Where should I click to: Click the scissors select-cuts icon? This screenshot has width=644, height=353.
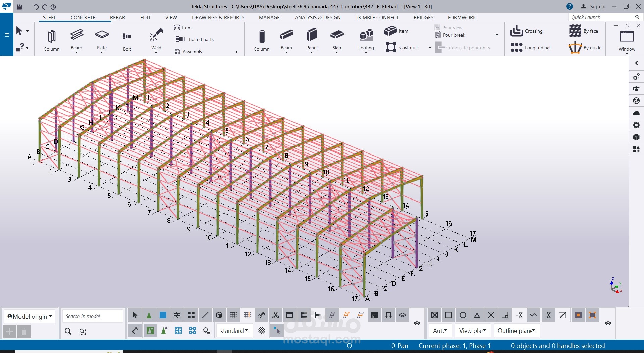coord(276,315)
